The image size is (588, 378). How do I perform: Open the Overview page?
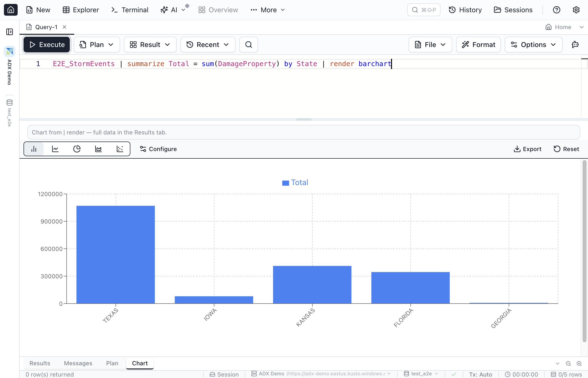pos(218,10)
